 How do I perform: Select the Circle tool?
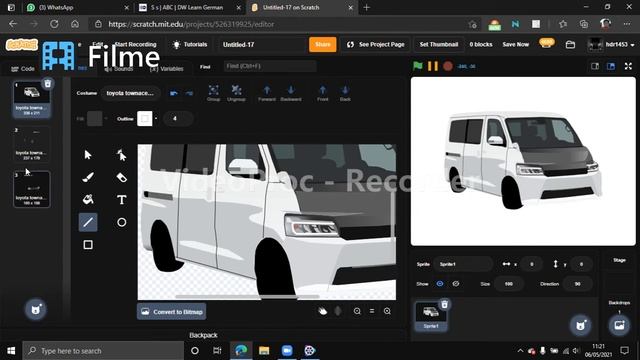click(x=121, y=222)
